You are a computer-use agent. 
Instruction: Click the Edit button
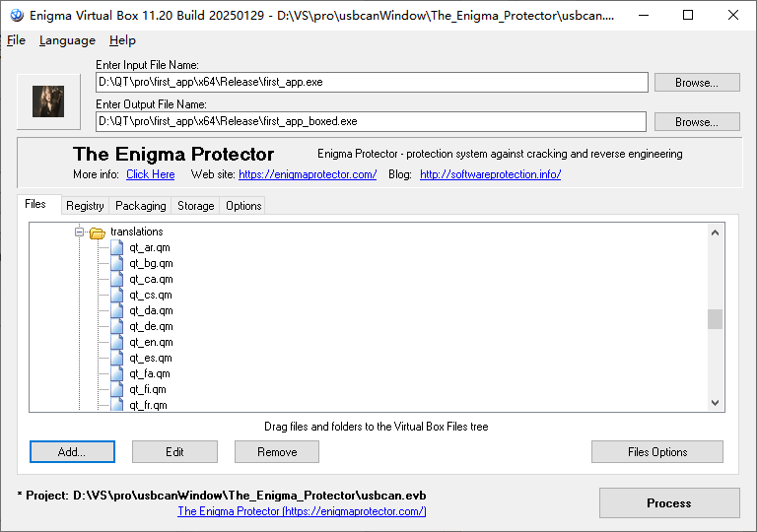click(174, 452)
